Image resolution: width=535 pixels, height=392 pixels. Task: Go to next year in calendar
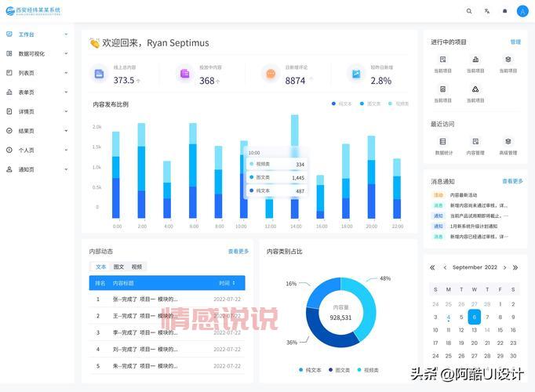[x=515, y=267]
